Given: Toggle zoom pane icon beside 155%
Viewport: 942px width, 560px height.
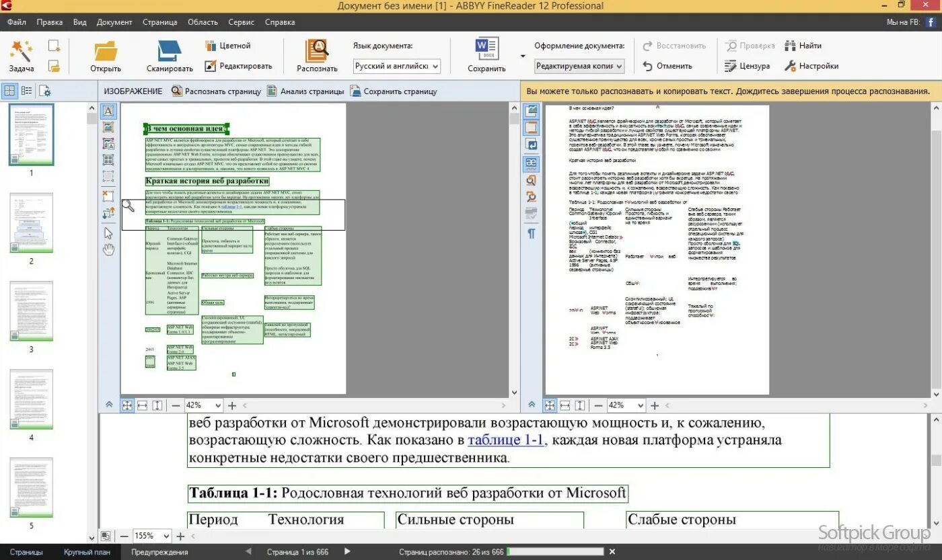Looking at the screenshot, I should (x=106, y=536).
